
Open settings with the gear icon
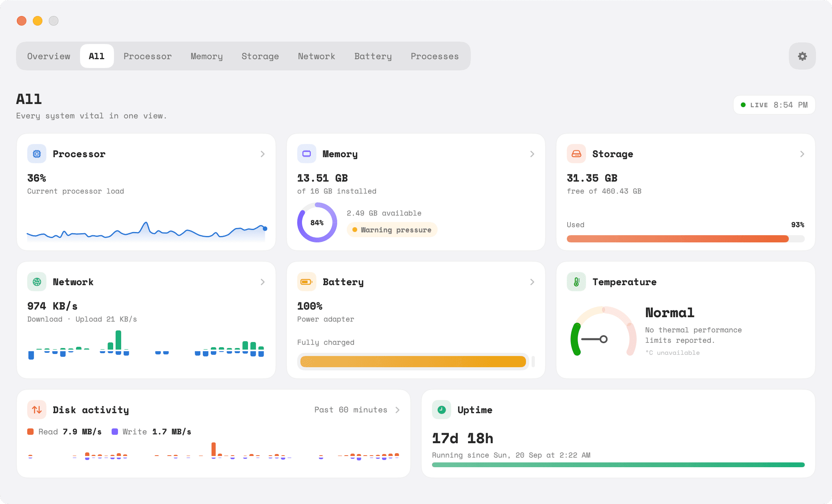click(802, 56)
